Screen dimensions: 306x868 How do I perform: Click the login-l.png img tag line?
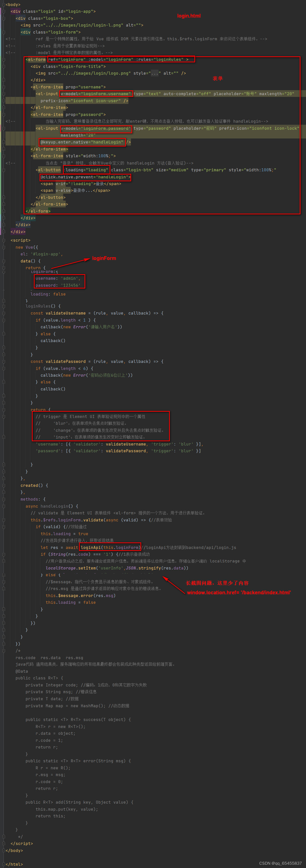pos(82,25)
